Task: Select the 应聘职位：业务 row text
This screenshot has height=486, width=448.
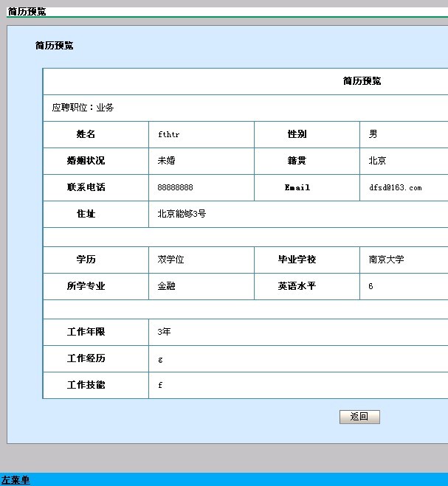Action: click(83, 108)
